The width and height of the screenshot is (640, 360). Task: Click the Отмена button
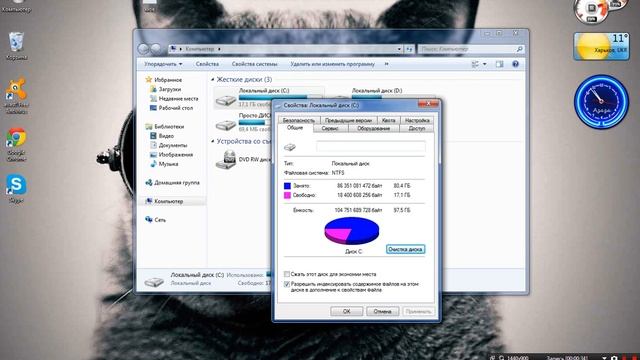382,311
